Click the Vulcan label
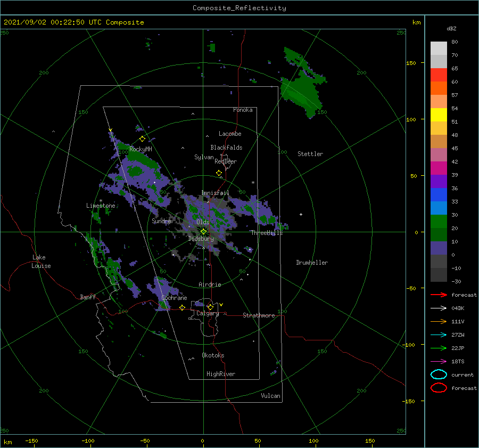The height and width of the screenshot is (448, 479). click(x=271, y=396)
